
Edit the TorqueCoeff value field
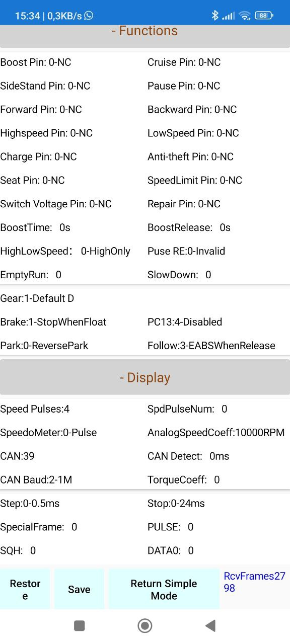[184, 479]
